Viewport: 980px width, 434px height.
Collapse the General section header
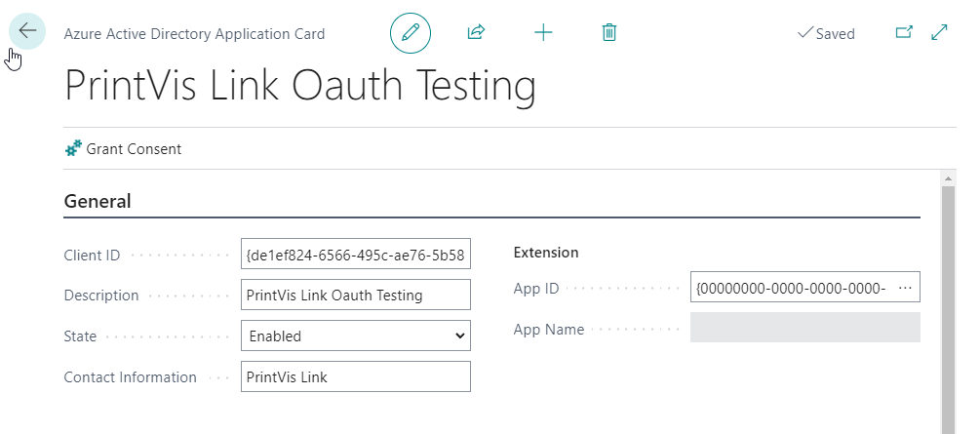(98, 202)
